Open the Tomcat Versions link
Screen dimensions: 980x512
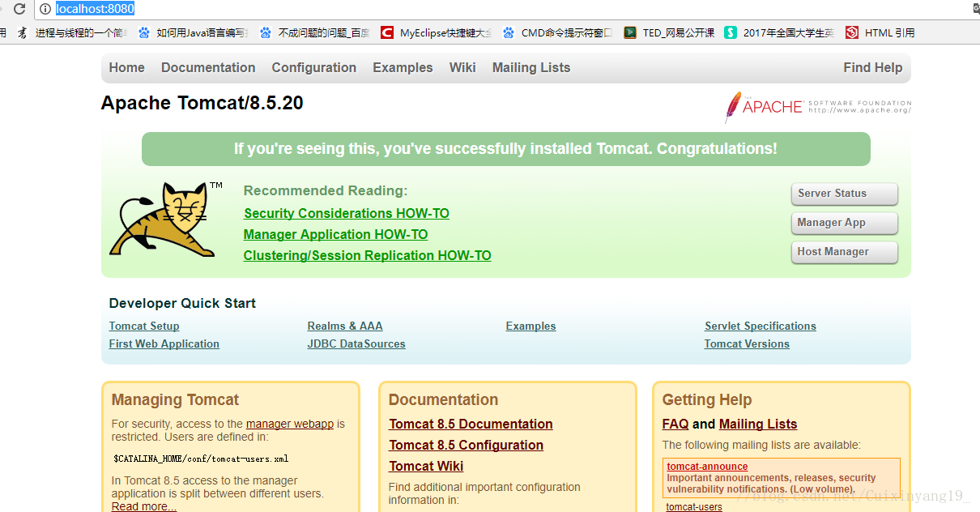747,344
